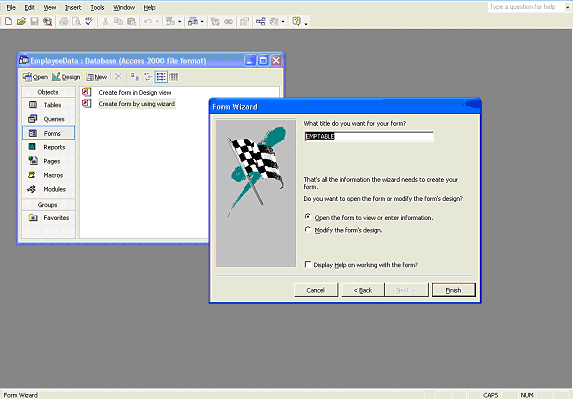Image resolution: width=575 pixels, height=407 pixels.
Task: Click the Open folder toolbar icon
Action: (21, 22)
